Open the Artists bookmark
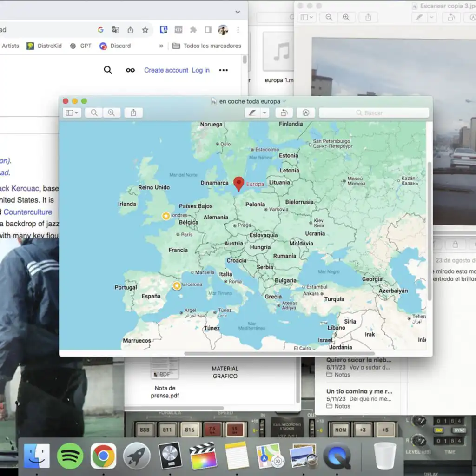The height and width of the screenshot is (476, 476). tap(10, 46)
